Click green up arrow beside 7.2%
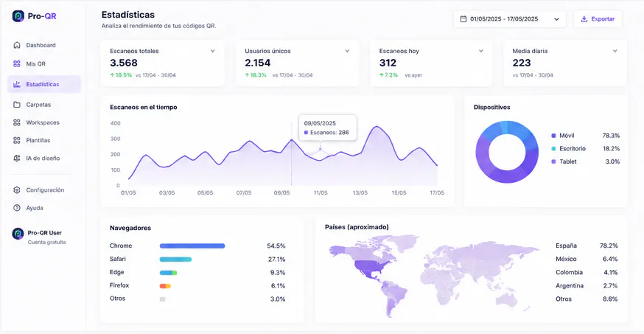This screenshot has height=334, width=644. [381, 75]
